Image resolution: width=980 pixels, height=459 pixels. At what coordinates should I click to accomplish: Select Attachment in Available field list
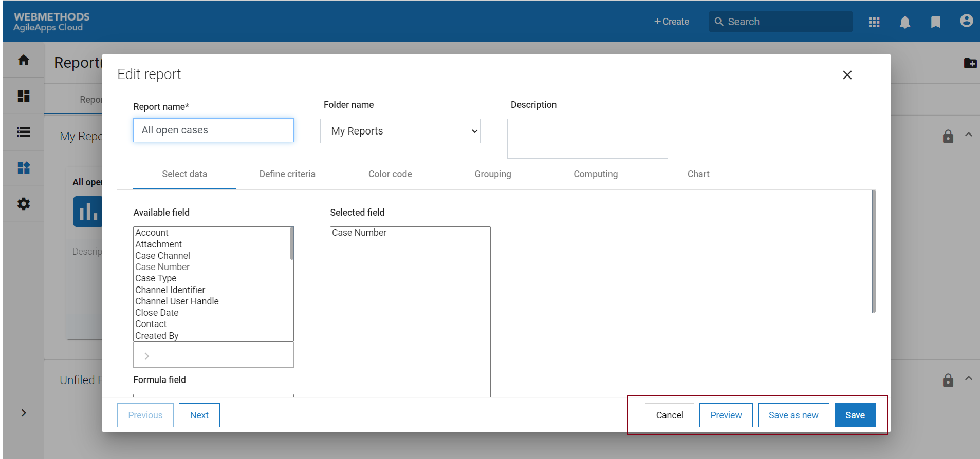pyautogui.click(x=212, y=244)
